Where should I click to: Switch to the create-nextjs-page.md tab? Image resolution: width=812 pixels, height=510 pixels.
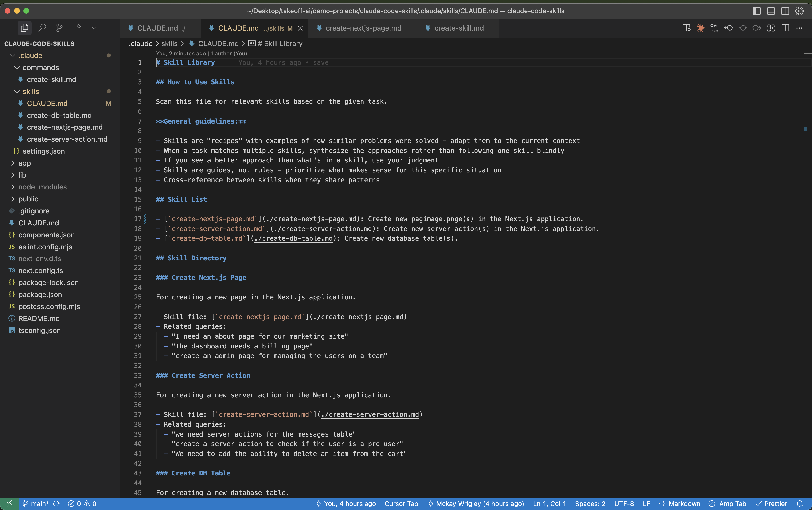363,28
